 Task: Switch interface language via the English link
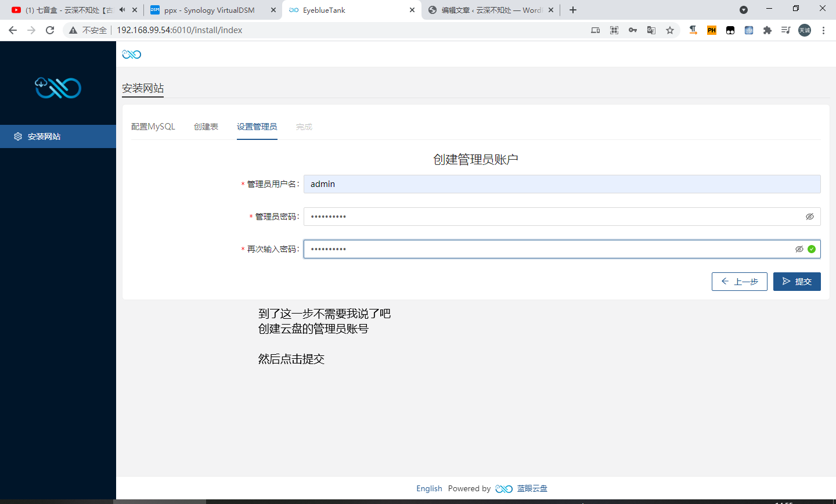coord(429,488)
